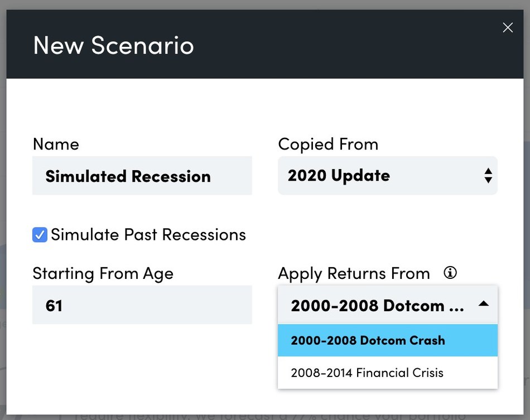The height and width of the screenshot is (420, 530).
Task: Click the Starting From Age field showing 61
Action: click(x=142, y=305)
